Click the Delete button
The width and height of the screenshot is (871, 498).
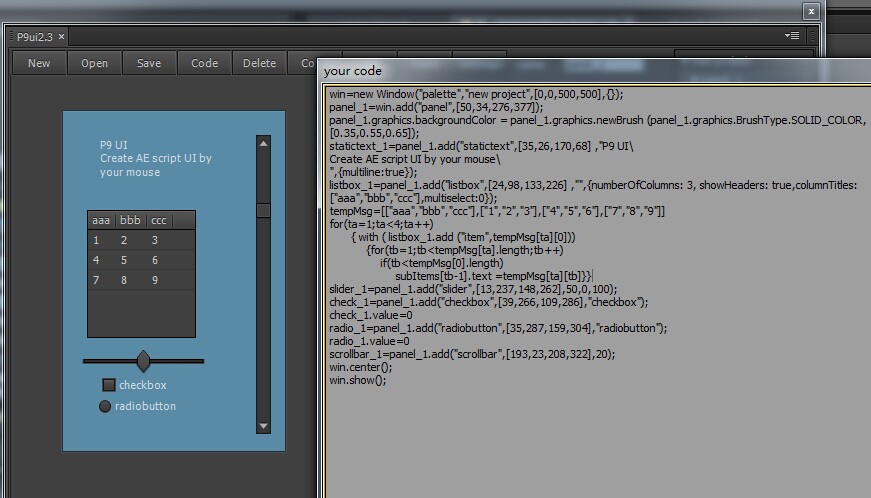point(259,63)
